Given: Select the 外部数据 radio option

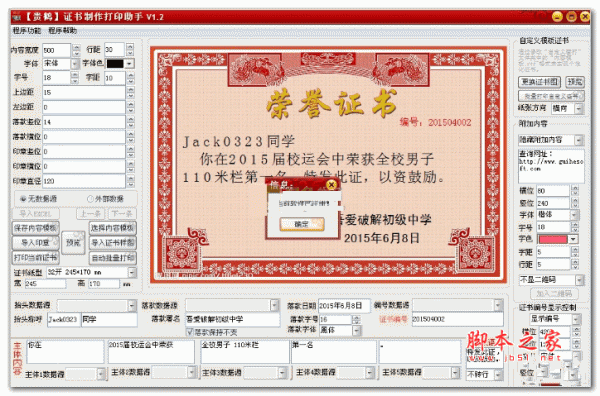Looking at the screenshot, I should (x=105, y=199).
